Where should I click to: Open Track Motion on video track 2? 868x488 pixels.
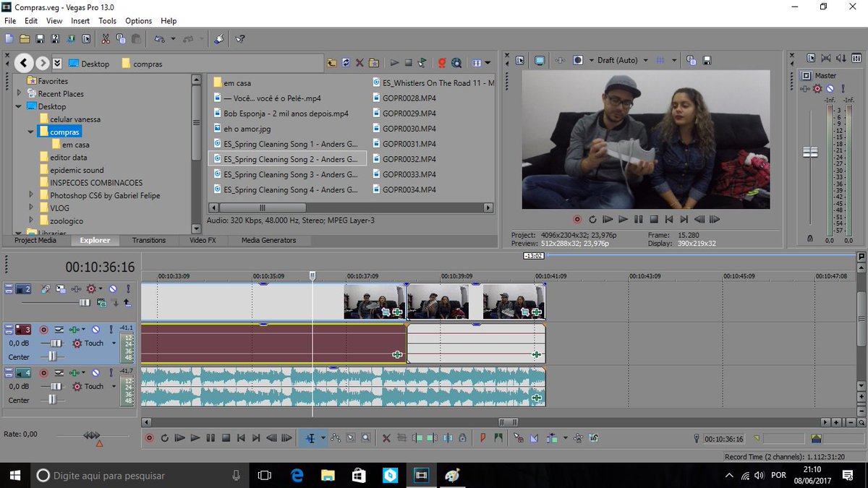(60, 289)
